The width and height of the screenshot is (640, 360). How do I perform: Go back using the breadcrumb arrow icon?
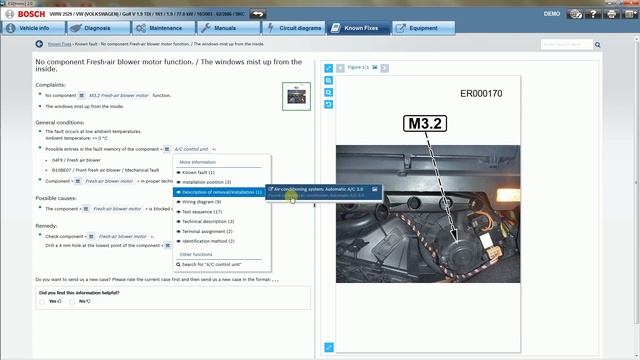point(39,44)
